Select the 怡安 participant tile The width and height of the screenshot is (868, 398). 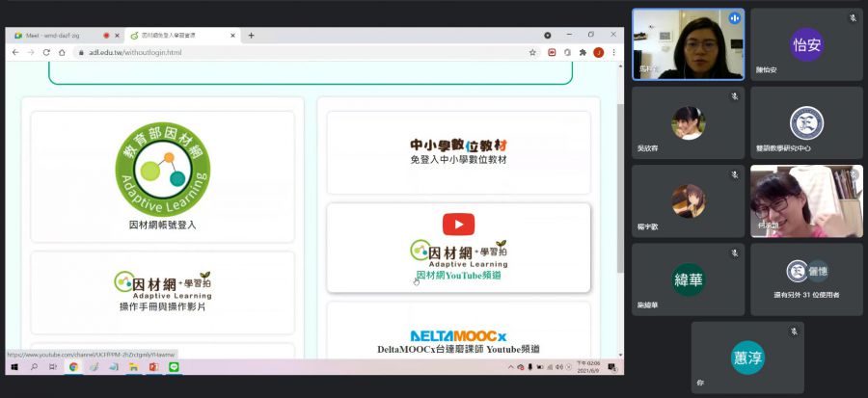[806, 44]
